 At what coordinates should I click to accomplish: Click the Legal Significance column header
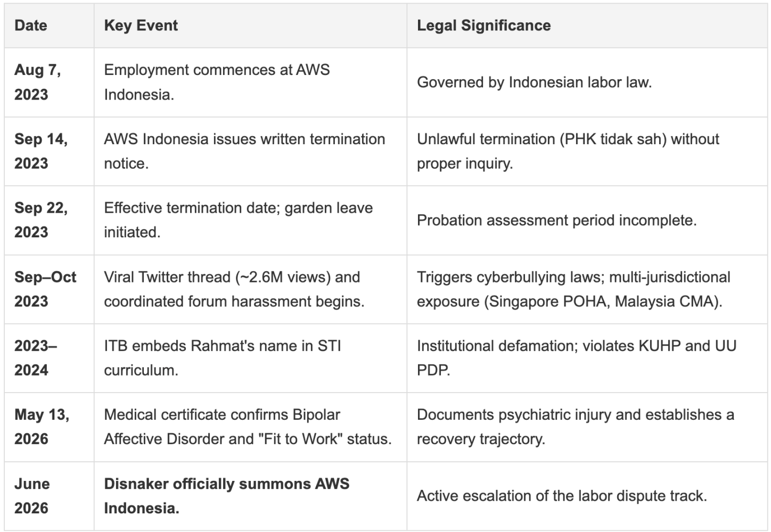click(x=587, y=26)
